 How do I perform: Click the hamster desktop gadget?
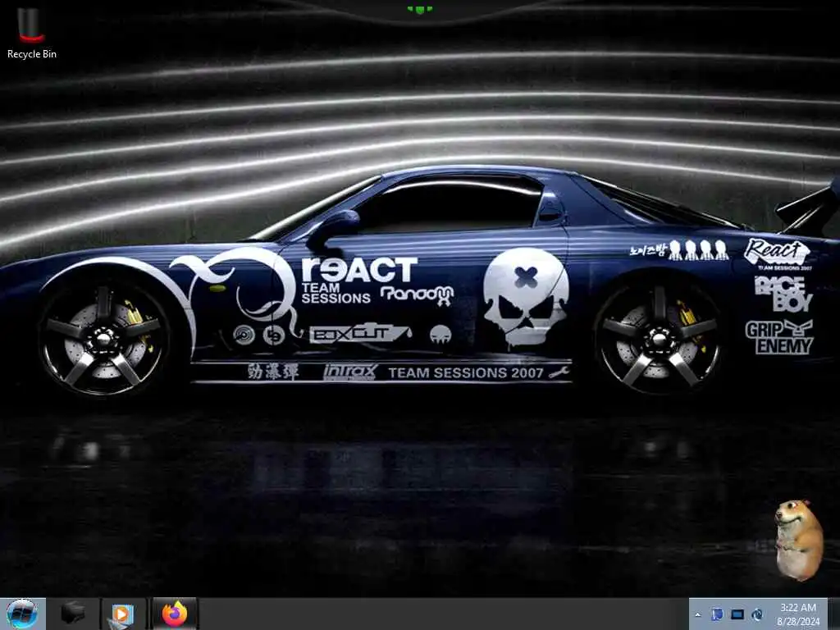[798, 540]
